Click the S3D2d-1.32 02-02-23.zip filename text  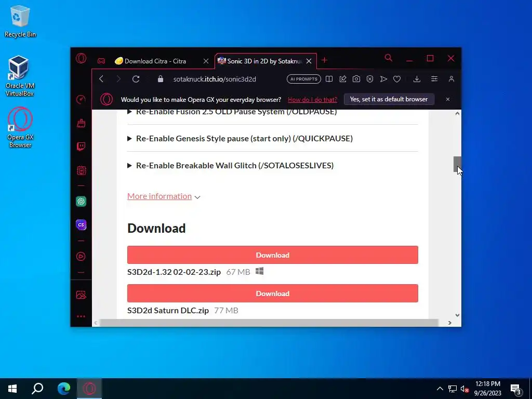coord(174,272)
